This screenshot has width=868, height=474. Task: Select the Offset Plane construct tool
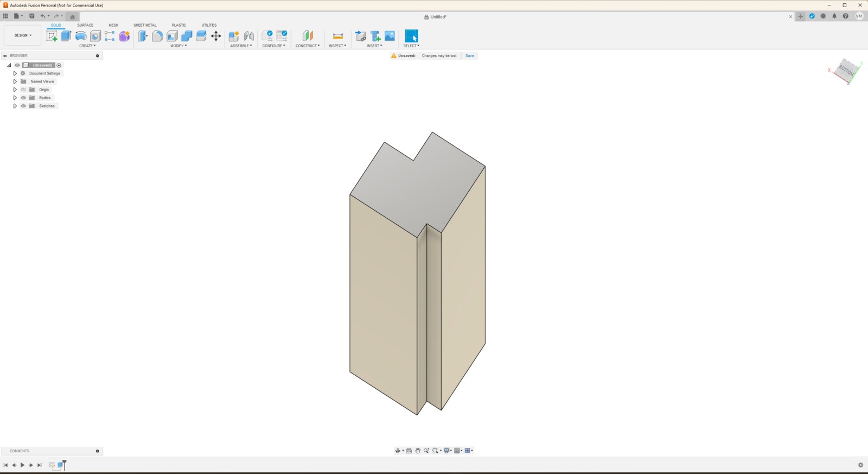308,36
